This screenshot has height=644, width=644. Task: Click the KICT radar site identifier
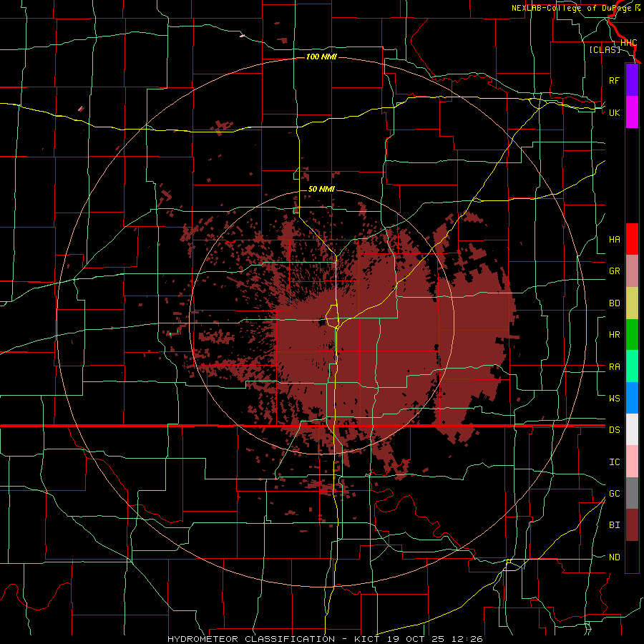366,639
